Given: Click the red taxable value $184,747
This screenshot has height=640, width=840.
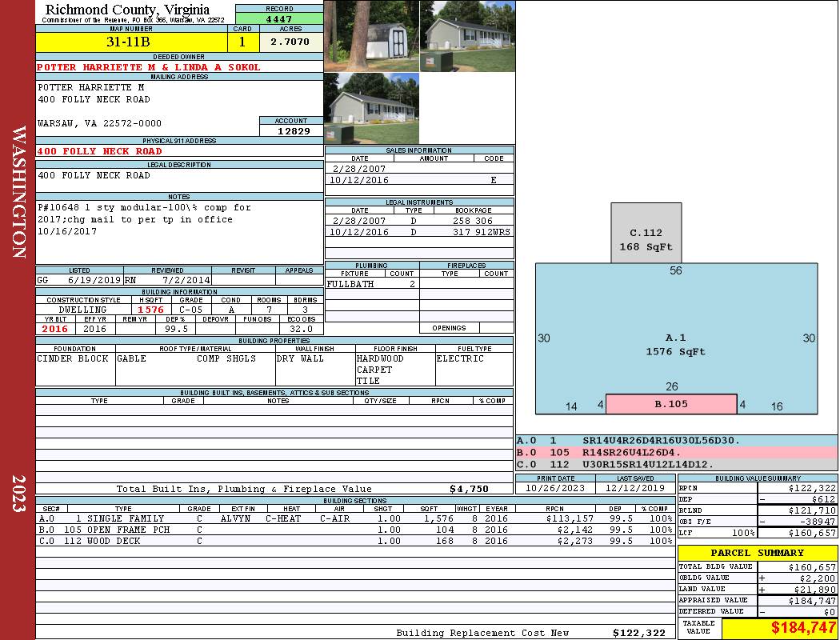Looking at the screenshot, I should point(780,628).
